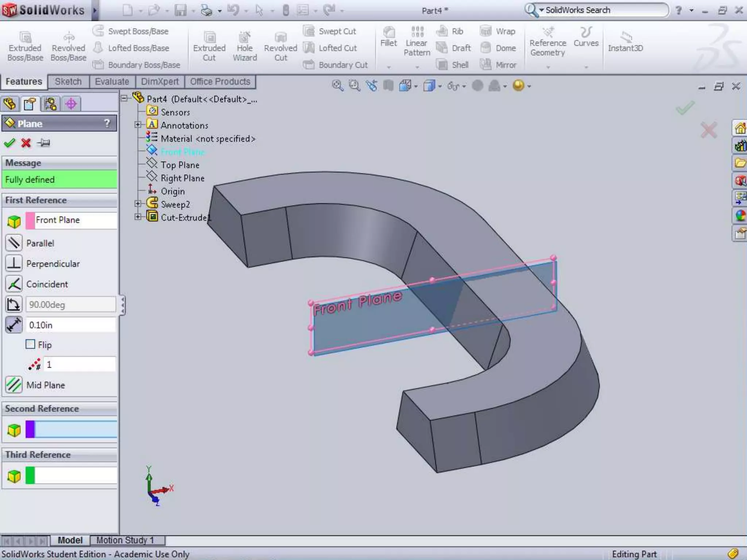Open the Reference Geometry dropdown arrow
Image resolution: width=747 pixels, height=560 pixels.
[548, 67]
